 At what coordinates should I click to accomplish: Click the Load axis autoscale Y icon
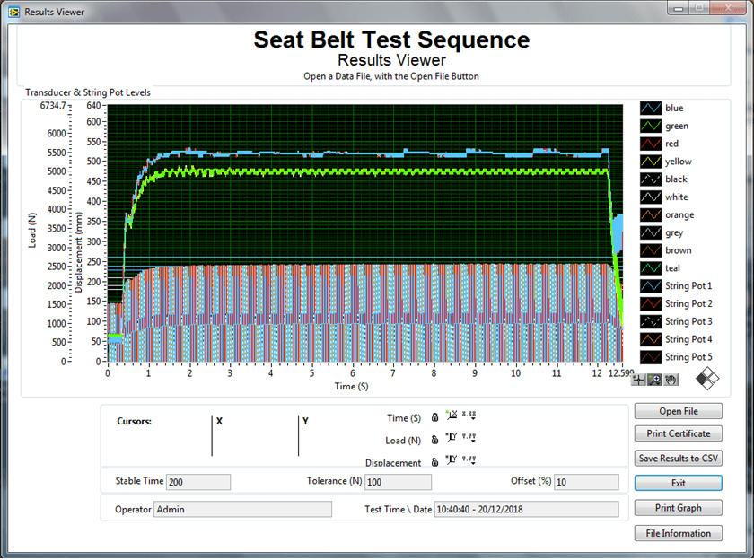point(452,438)
